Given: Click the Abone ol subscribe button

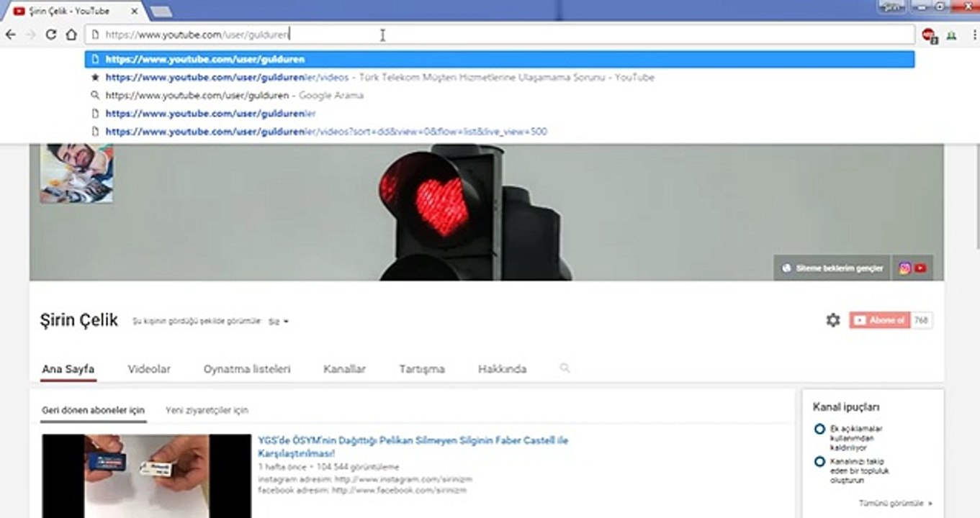Looking at the screenshot, I should [x=880, y=320].
